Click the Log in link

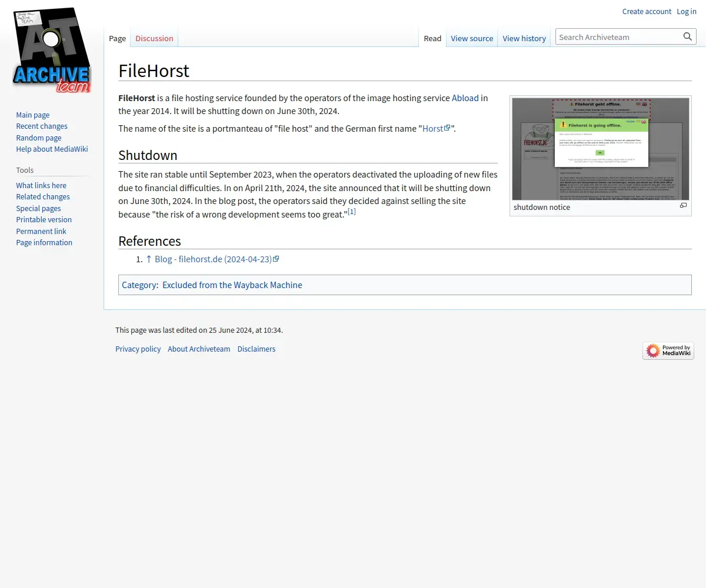click(x=687, y=11)
